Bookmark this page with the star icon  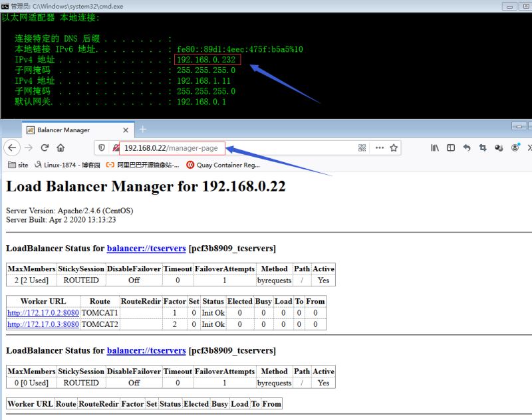[x=394, y=148]
